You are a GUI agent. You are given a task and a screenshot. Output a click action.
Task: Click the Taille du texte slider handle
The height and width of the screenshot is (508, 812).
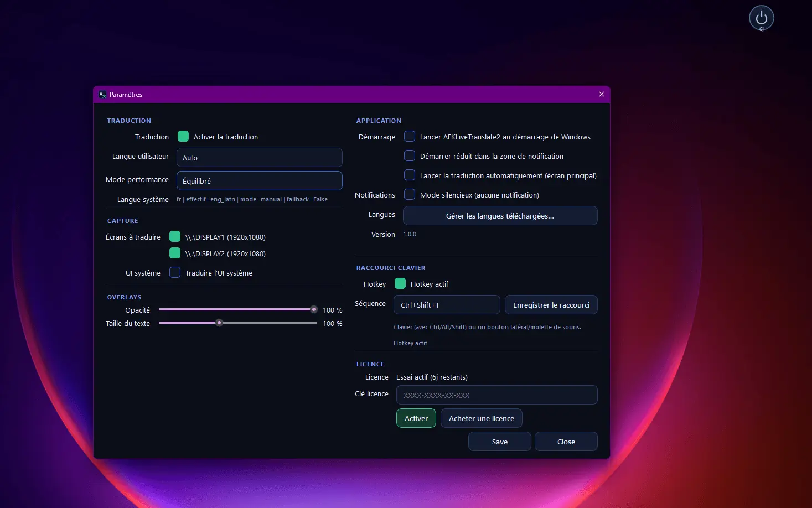(219, 323)
